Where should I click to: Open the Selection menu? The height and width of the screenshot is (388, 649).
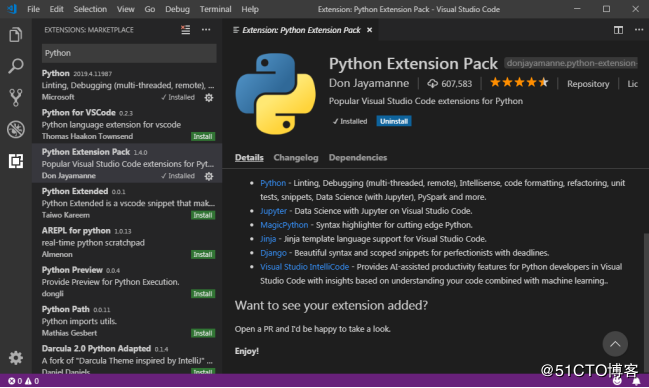pos(90,9)
